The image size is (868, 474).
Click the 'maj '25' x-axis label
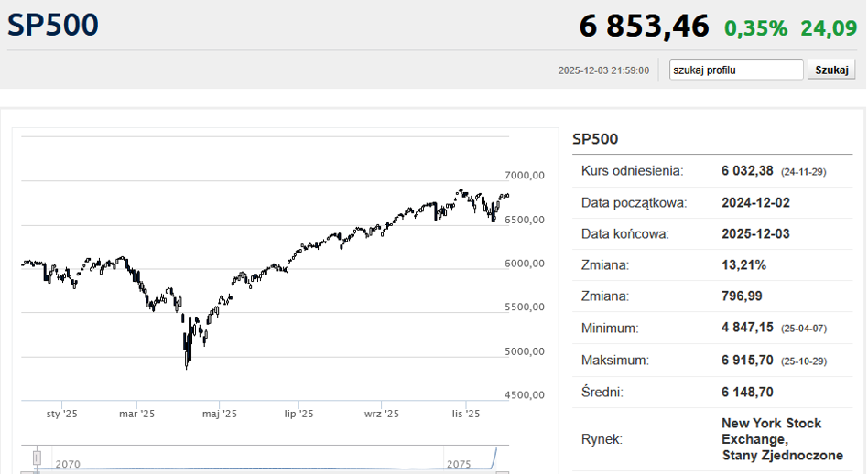pos(218,414)
